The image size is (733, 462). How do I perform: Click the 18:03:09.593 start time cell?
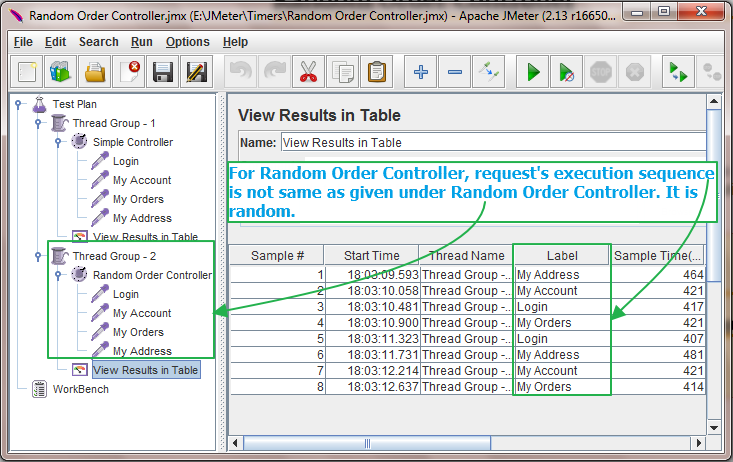click(373, 274)
